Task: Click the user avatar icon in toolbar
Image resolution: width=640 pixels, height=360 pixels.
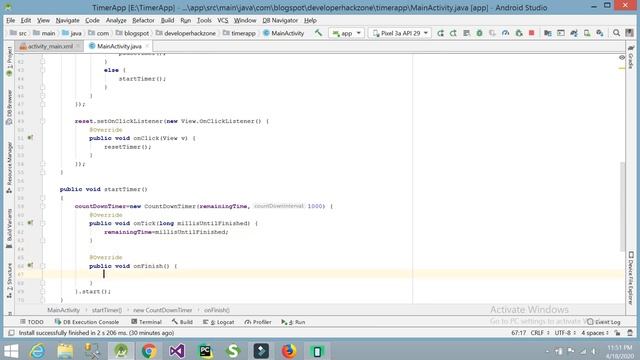Action: coord(629,33)
